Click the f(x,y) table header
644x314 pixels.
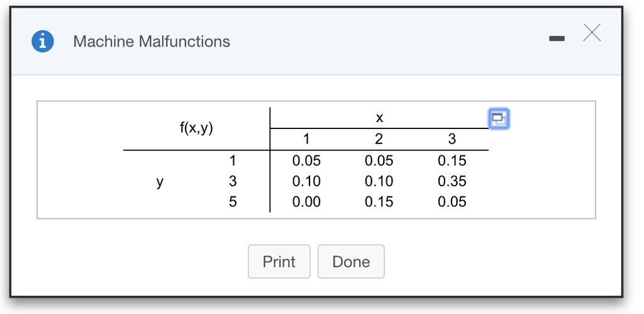click(x=196, y=128)
